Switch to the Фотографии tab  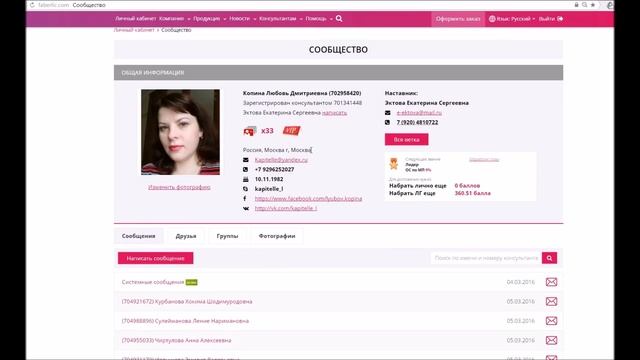[x=277, y=236]
